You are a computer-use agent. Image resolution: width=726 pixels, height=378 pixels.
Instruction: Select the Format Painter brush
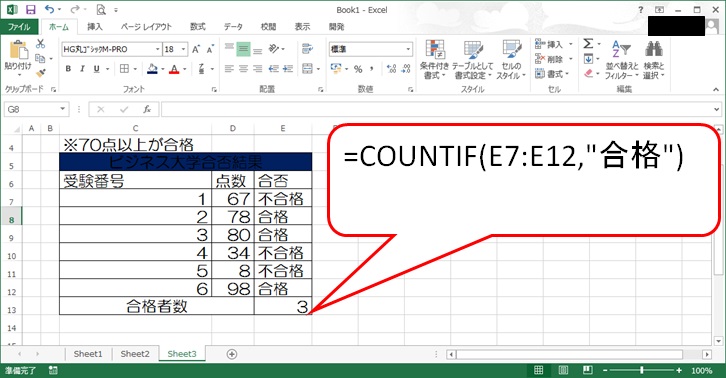coord(41,73)
